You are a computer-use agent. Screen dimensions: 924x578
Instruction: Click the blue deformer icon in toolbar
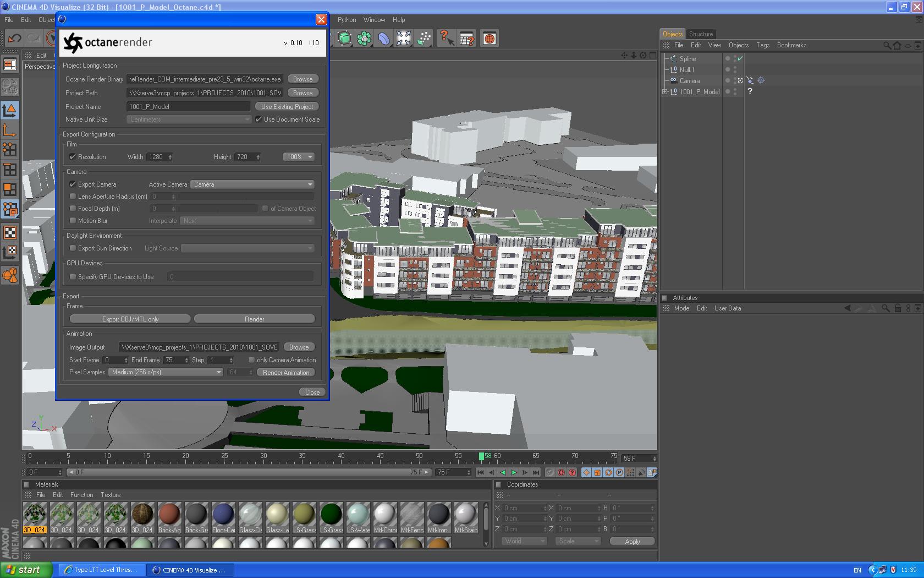point(384,39)
